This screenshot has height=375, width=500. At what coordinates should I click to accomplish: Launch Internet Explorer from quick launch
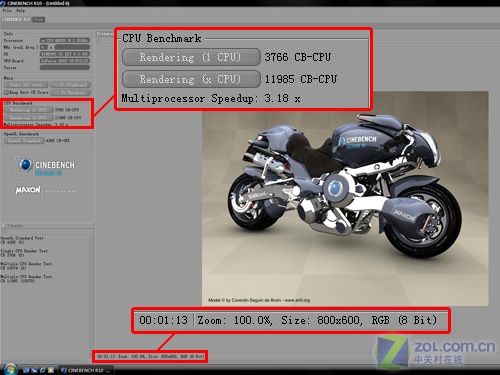pos(42,370)
